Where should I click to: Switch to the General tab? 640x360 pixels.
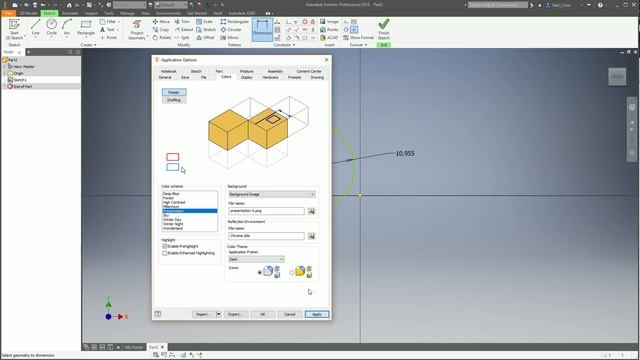[x=165, y=77]
